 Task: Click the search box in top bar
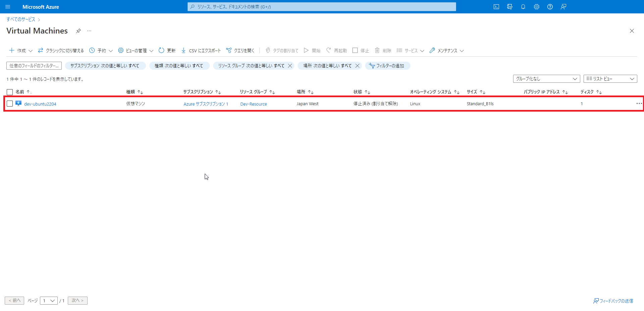[321, 7]
